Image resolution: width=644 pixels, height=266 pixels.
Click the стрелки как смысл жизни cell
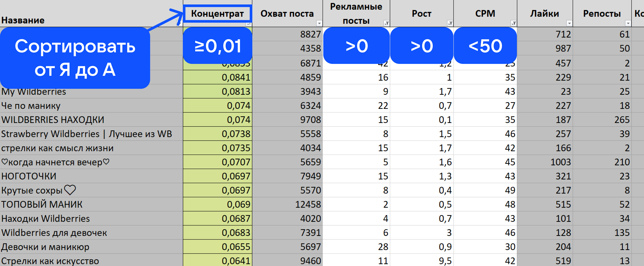tap(92, 148)
